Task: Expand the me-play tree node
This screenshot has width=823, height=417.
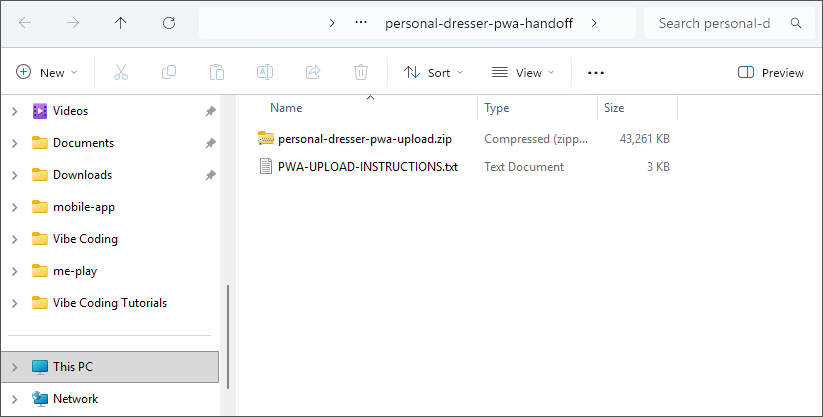Action: [15, 271]
